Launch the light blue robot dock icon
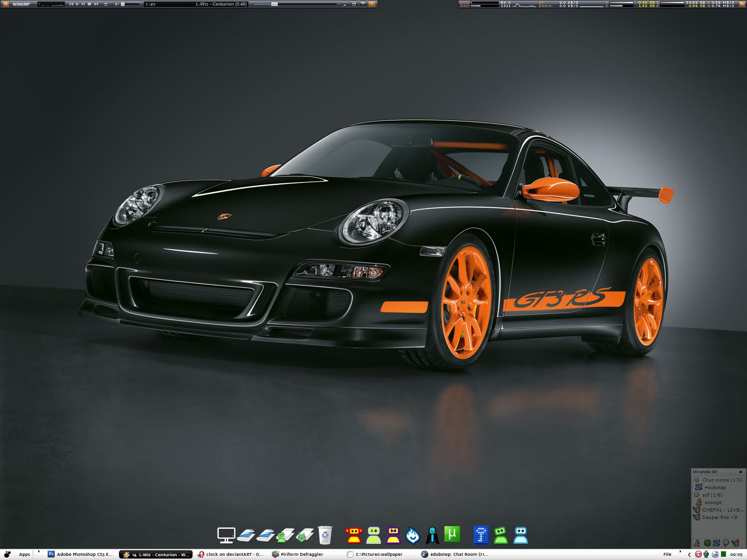 [521, 535]
